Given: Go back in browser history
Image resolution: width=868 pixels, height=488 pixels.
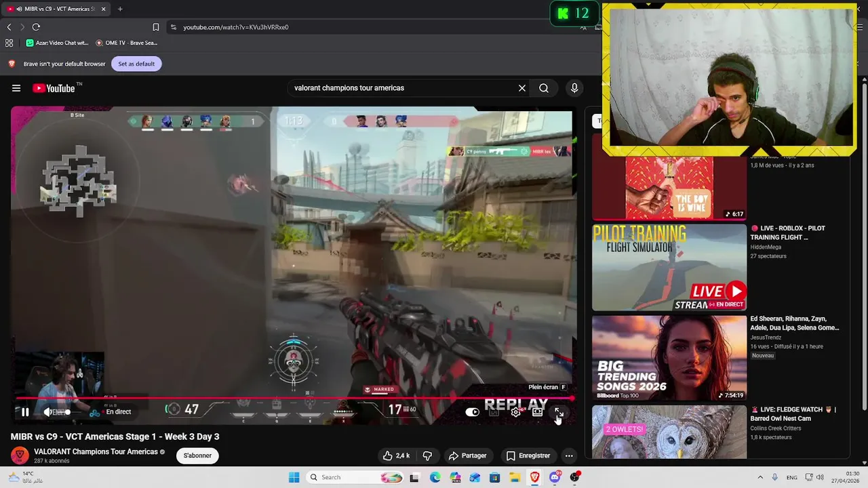Looking at the screenshot, I should point(9,27).
